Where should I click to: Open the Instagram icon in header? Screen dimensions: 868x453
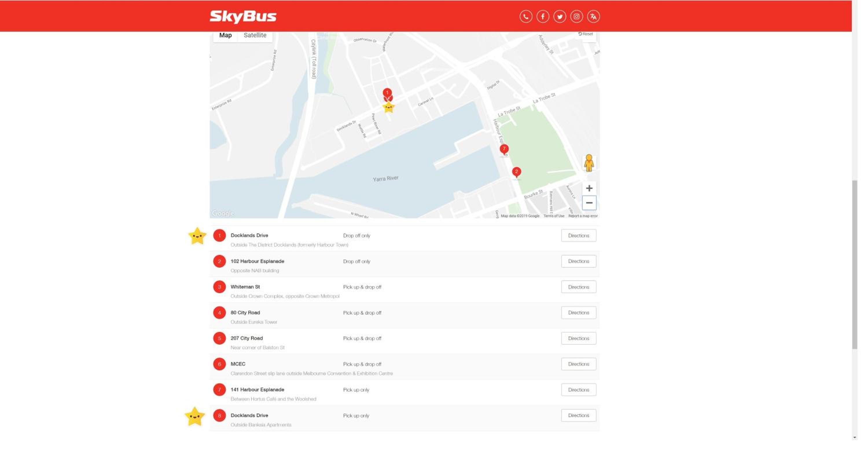pos(576,16)
